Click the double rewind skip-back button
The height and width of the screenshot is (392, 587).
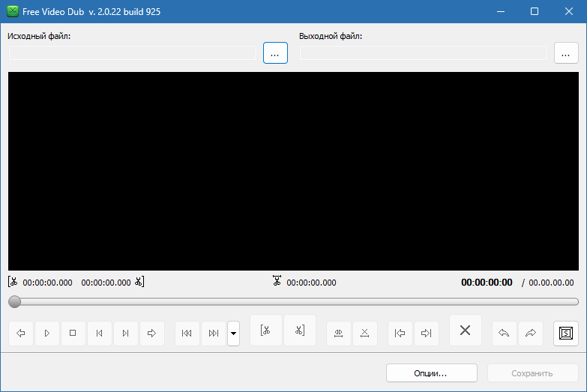187,333
